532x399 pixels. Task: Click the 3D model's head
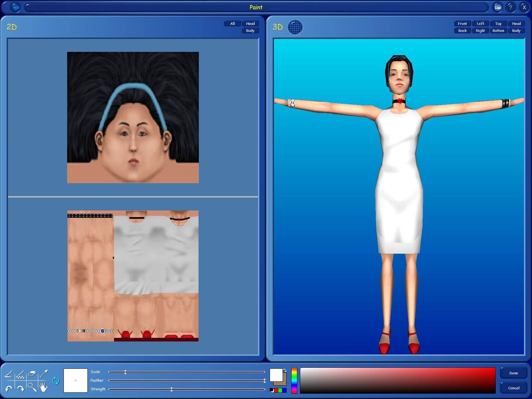pos(399,75)
